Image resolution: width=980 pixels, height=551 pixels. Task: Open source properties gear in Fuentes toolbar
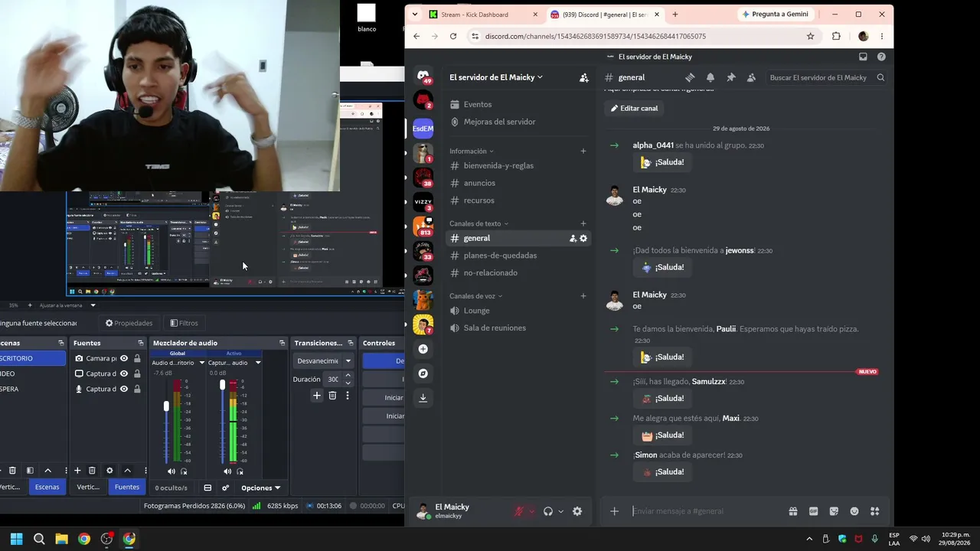109,471
